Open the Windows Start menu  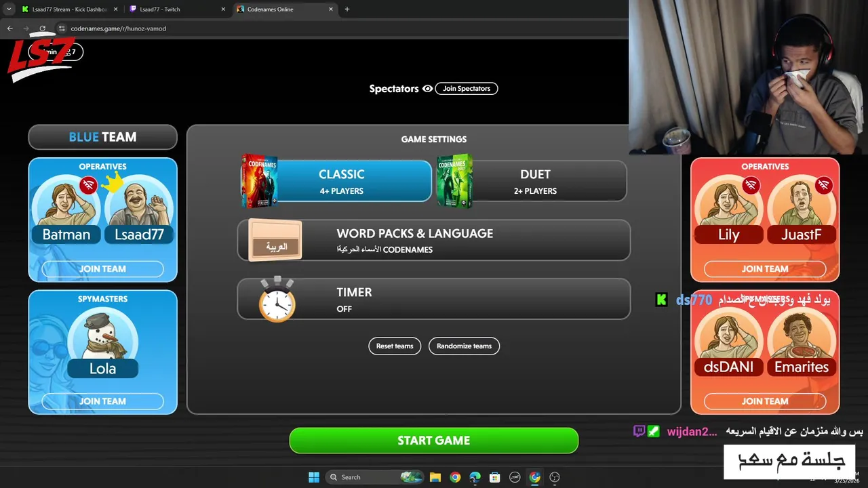pos(314,477)
